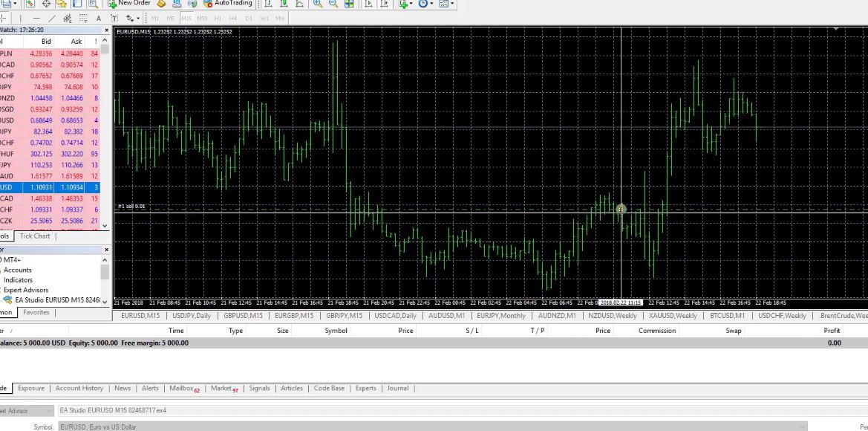This screenshot has width=868, height=431.
Task: Open the Tick Chart tab
Action: tap(35, 236)
